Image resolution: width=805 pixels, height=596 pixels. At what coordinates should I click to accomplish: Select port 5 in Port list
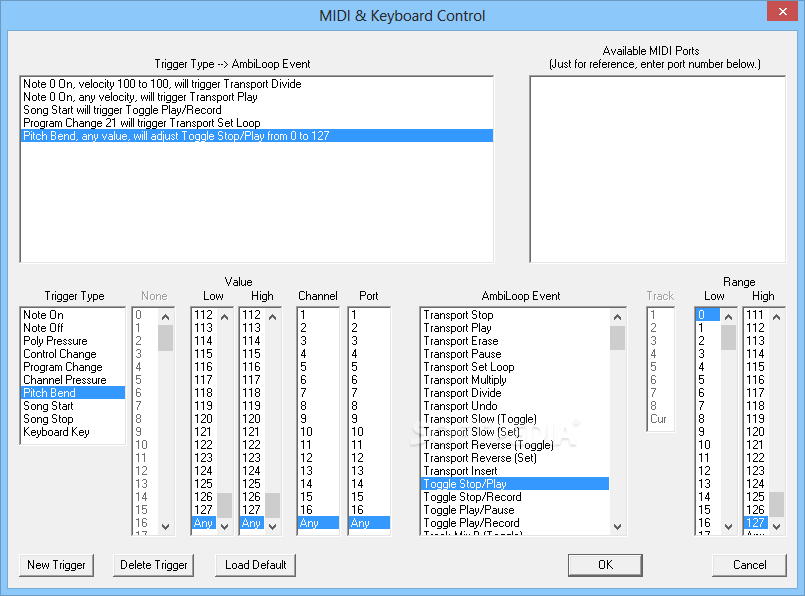(369, 367)
